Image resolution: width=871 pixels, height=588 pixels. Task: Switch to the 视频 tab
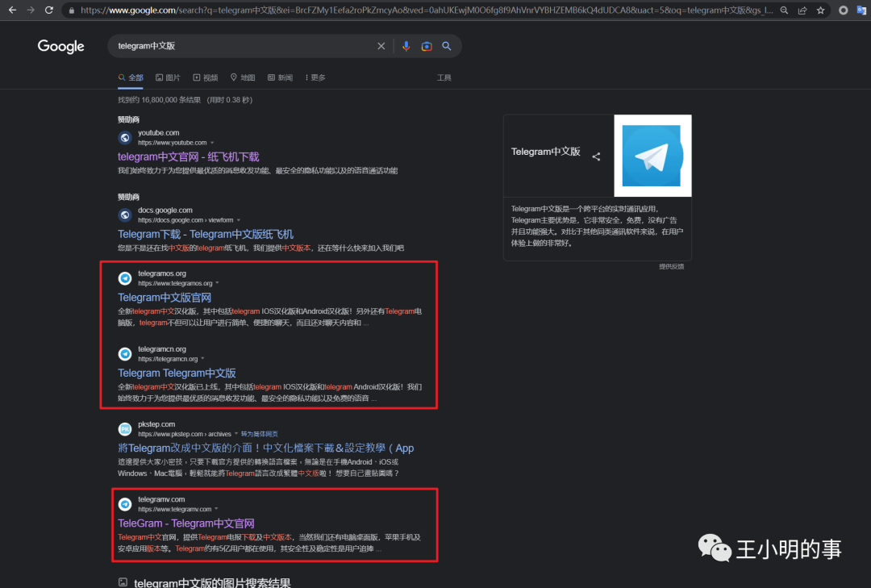click(205, 77)
